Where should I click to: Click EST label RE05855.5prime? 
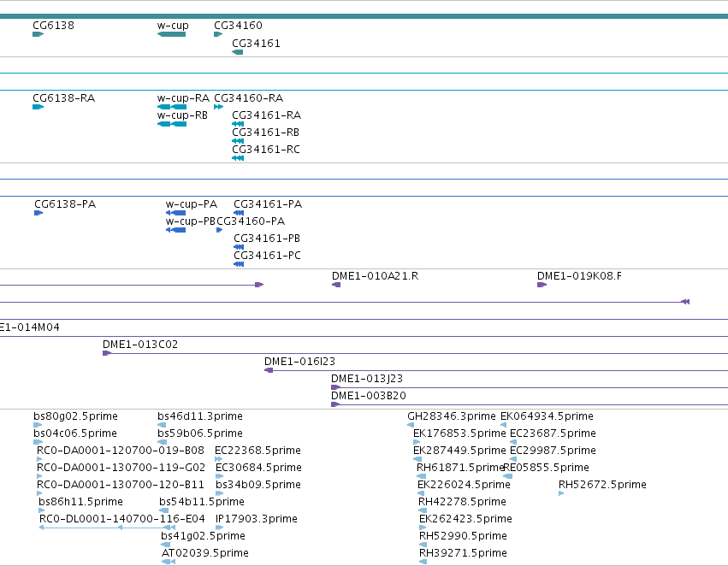pyautogui.click(x=547, y=469)
